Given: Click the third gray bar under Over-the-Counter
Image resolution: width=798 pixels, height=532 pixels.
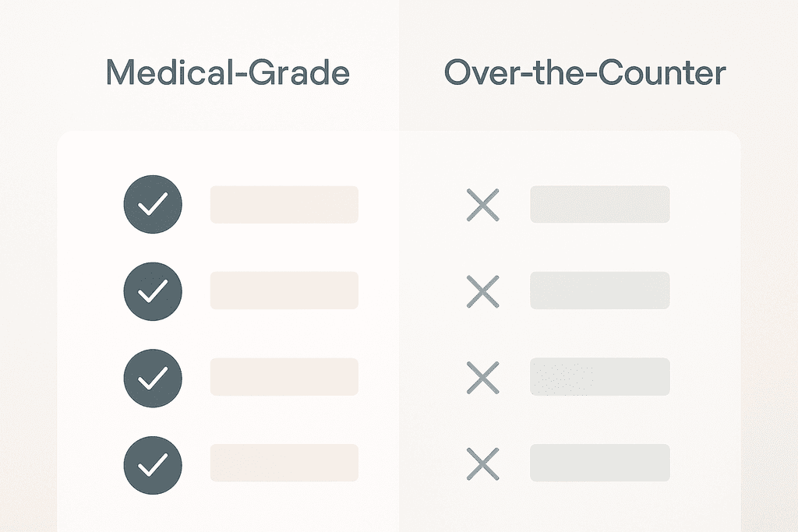Looking at the screenshot, I should click(599, 377).
